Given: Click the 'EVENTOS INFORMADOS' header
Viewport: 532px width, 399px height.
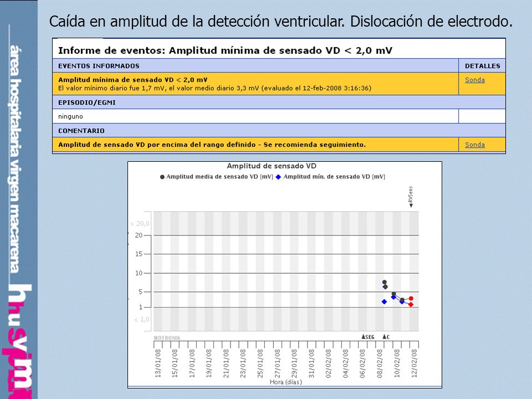Looking at the screenshot, I should [99, 66].
